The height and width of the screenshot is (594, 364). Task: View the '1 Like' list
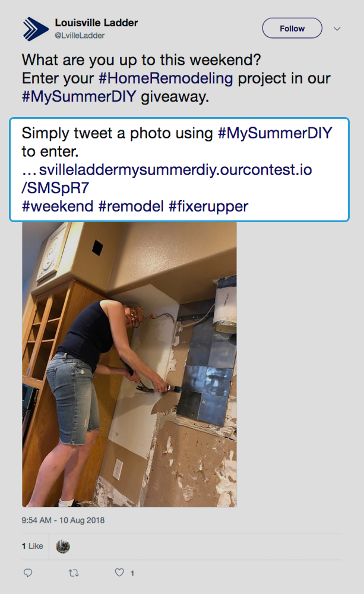[x=32, y=546]
